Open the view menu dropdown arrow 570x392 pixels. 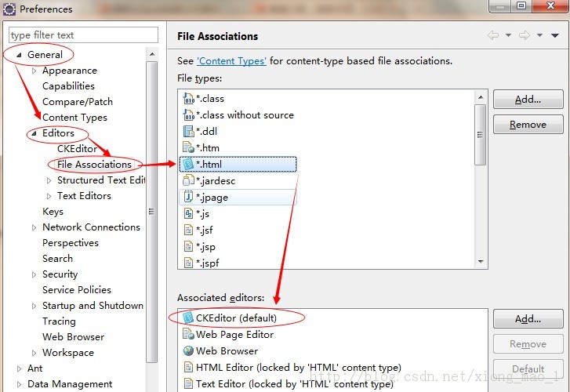[x=555, y=36]
